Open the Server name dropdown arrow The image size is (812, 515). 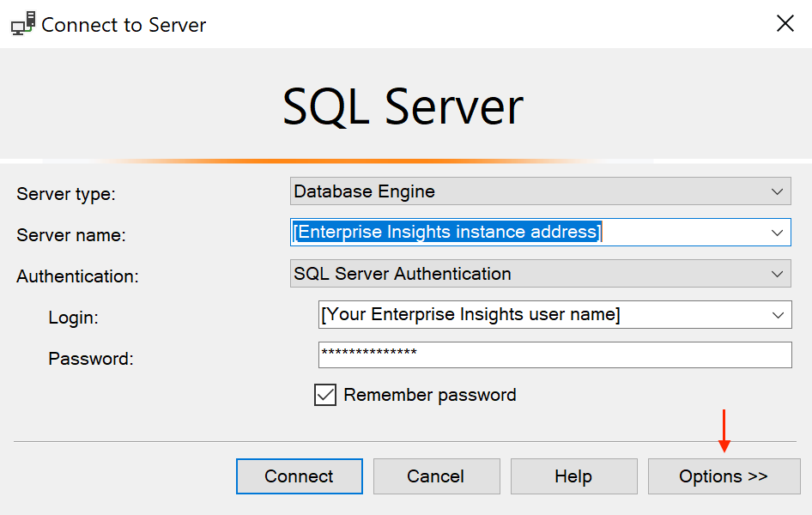(777, 233)
